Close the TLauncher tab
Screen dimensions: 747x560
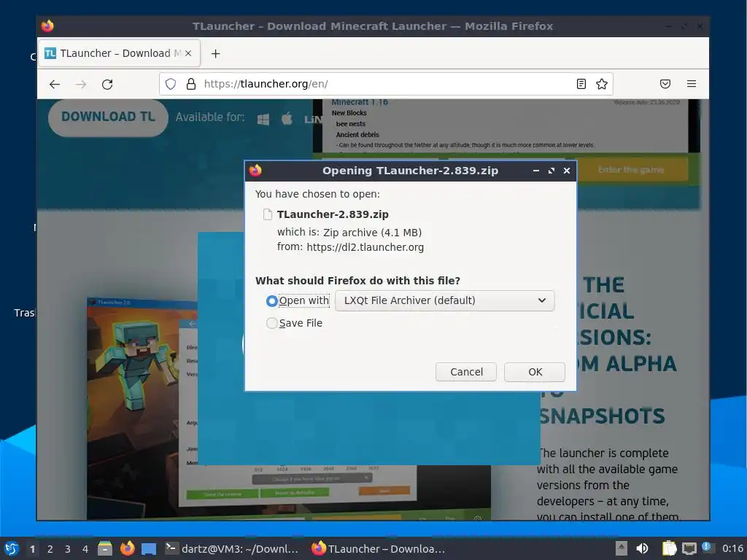[188, 53]
